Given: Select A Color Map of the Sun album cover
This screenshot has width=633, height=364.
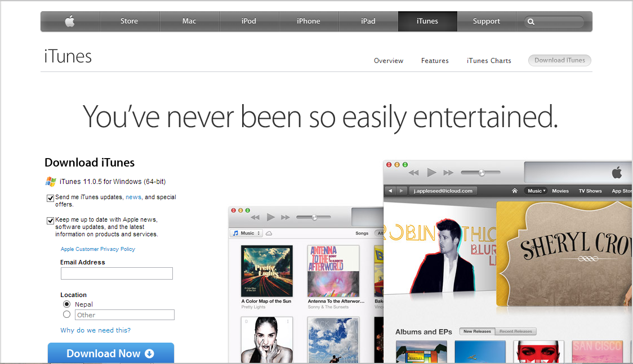Looking at the screenshot, I should 267,271.
